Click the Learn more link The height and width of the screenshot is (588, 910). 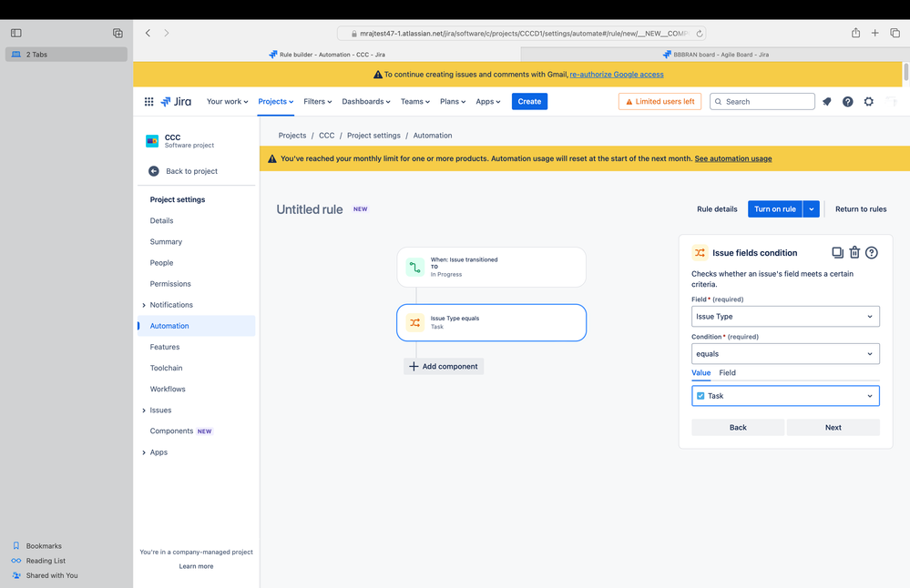[196, 566]
